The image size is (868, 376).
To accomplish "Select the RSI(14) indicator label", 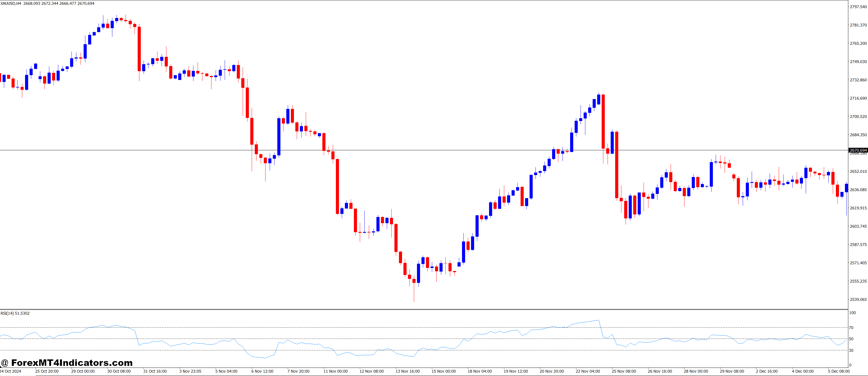I will tap(15, 313).
